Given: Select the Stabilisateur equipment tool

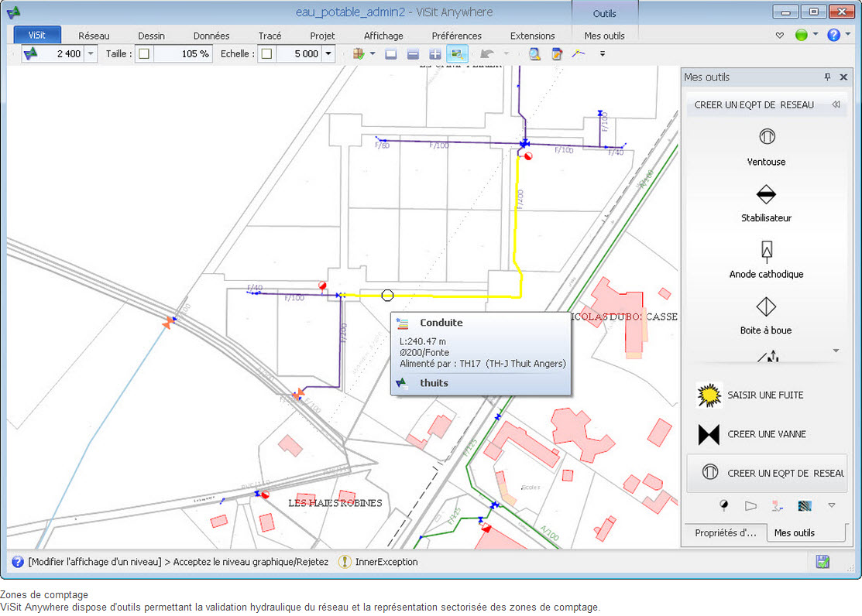Looking at the screenshot, I should [766, 204].
